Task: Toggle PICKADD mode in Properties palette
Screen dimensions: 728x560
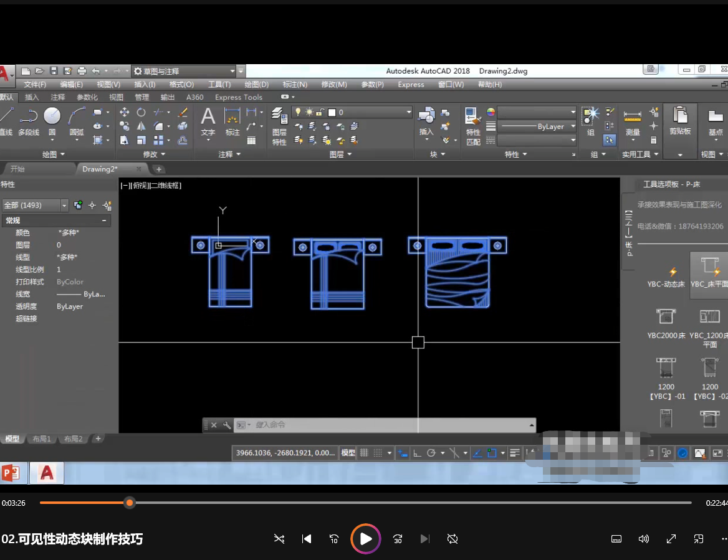Action: [x=78, y=205]
